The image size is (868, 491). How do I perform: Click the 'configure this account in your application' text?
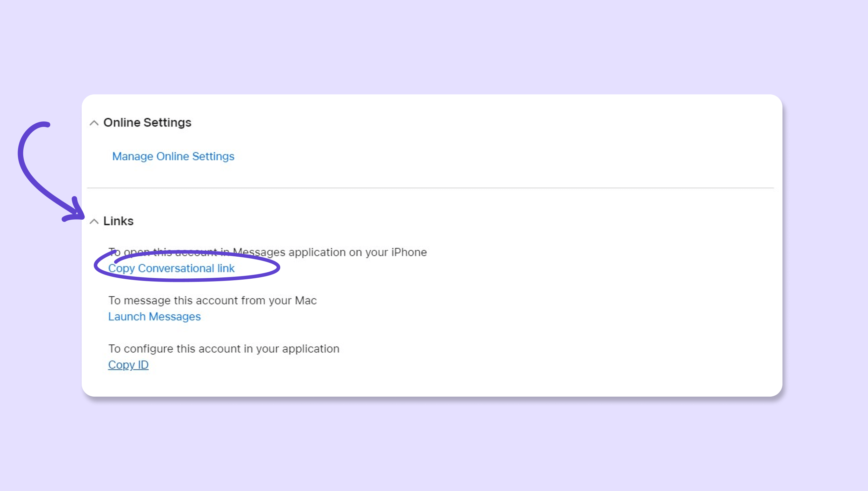coord(223,349)
